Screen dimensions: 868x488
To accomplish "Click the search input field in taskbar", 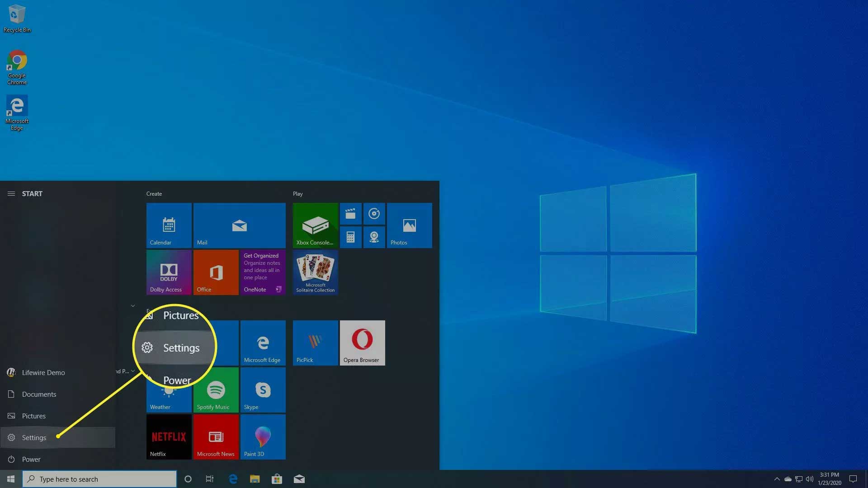I will click(99, 479).
